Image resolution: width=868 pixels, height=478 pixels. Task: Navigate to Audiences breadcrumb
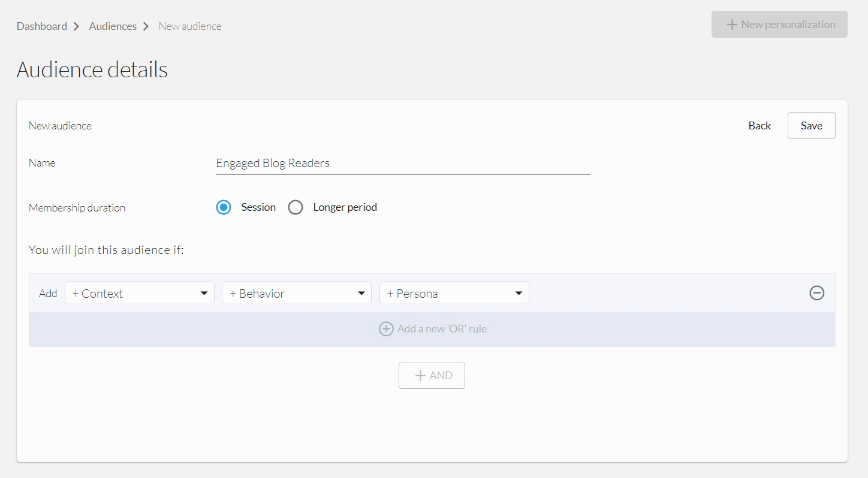(x=113, y=26)
